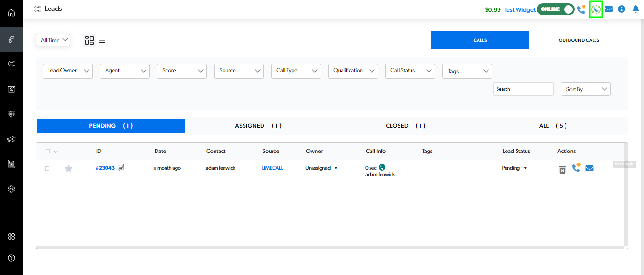This screenshot has width=644, height=275.
Task: Switch to the PENDING (1) tab
Action: (x=111, y=126)
